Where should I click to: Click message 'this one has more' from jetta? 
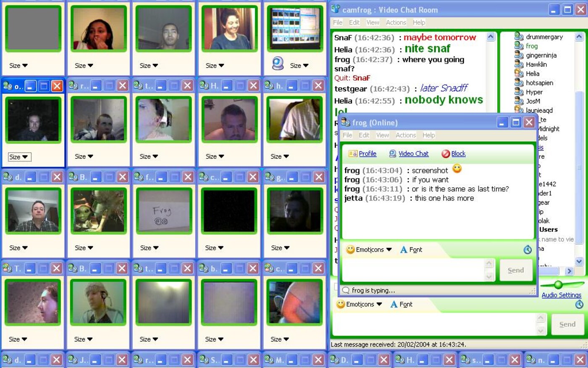click(444, 198)
